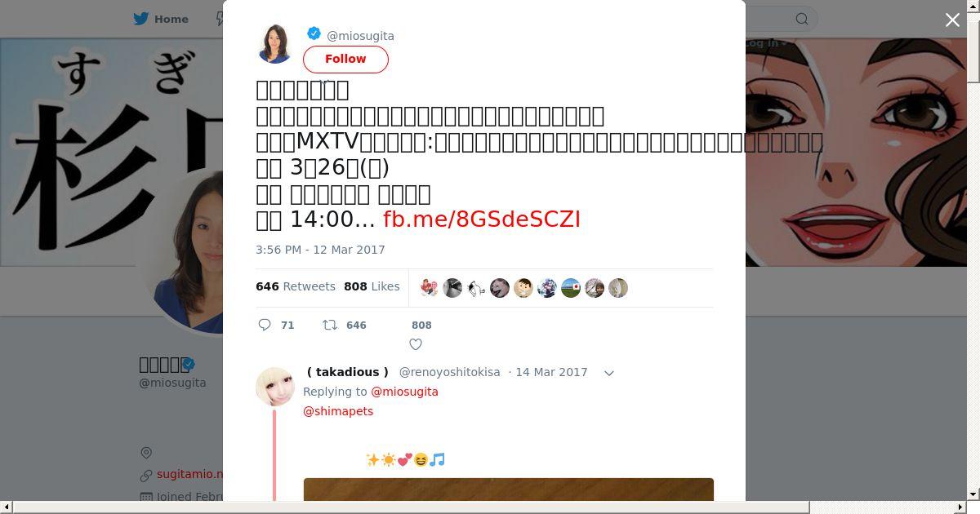The height and width of the screenshot is (514, 980).
Task: Click the reply speech bubble icon
Action: (x=265, y=325)
